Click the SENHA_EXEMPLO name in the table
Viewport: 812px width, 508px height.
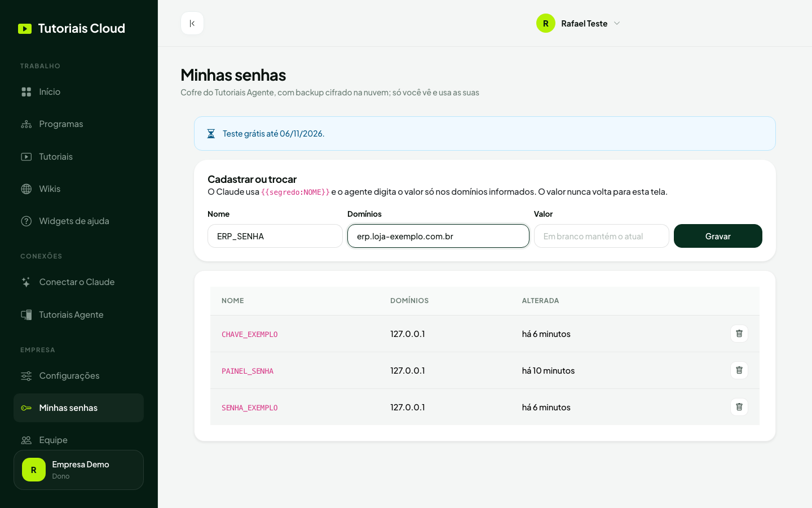(x=250, y=408)
